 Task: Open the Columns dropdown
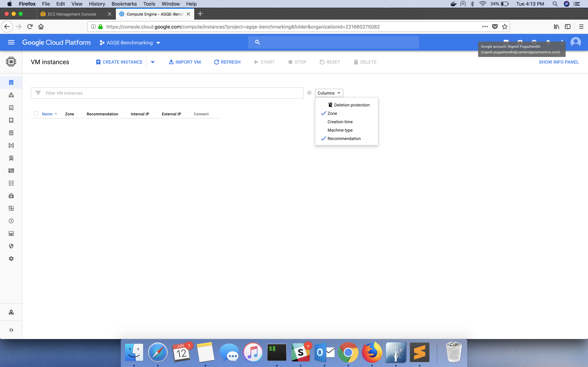click(329, 93)
